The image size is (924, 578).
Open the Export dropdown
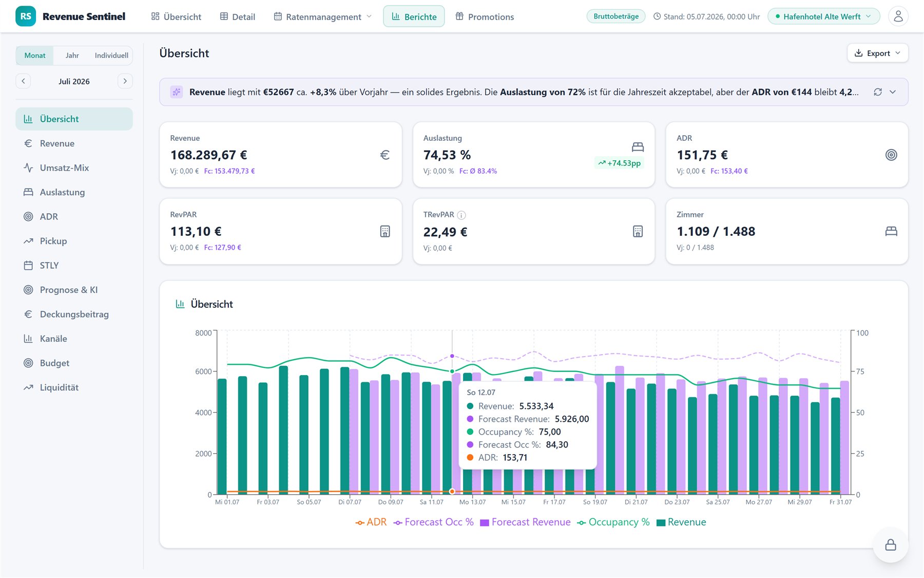click(877, 53)
